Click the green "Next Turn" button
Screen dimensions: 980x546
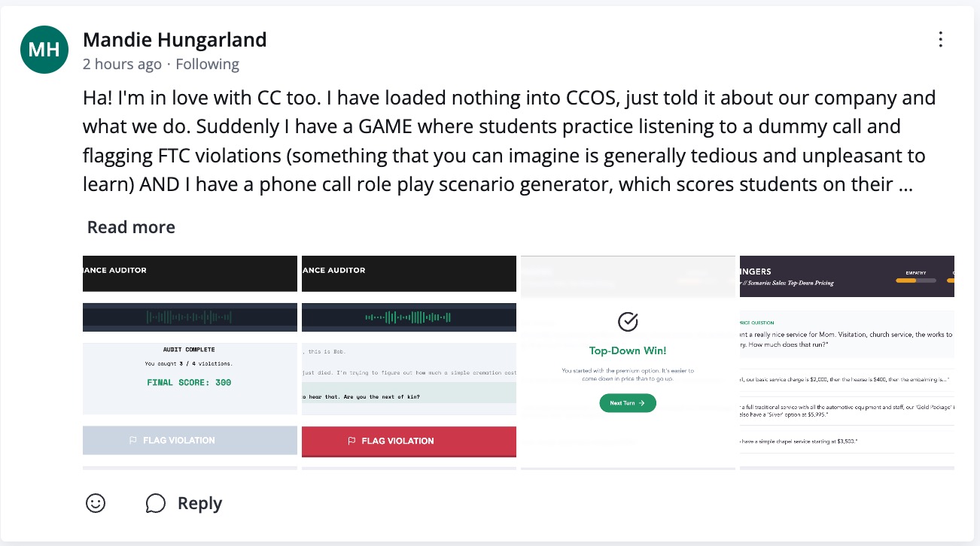coord(628,403)
